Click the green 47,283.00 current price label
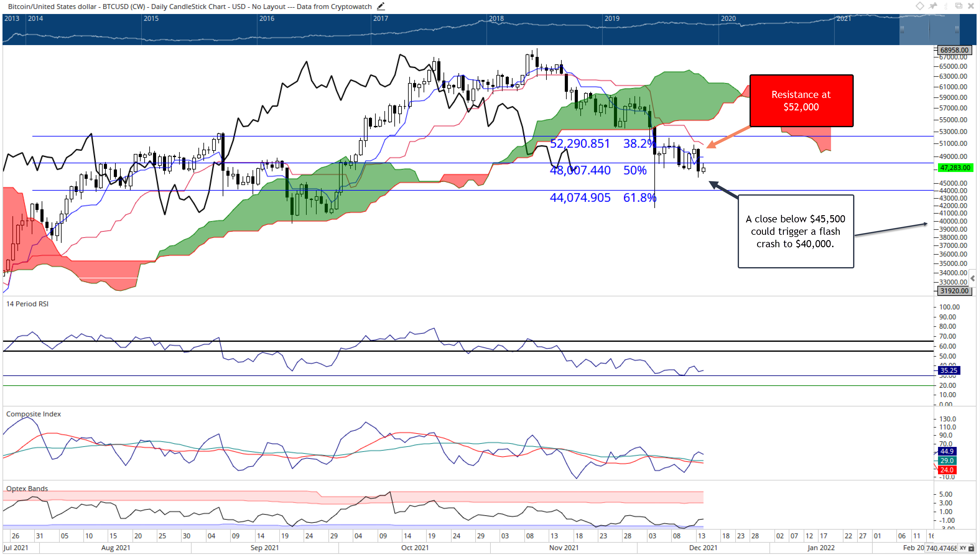Screen dimensions: 980x557 point(955,168)
